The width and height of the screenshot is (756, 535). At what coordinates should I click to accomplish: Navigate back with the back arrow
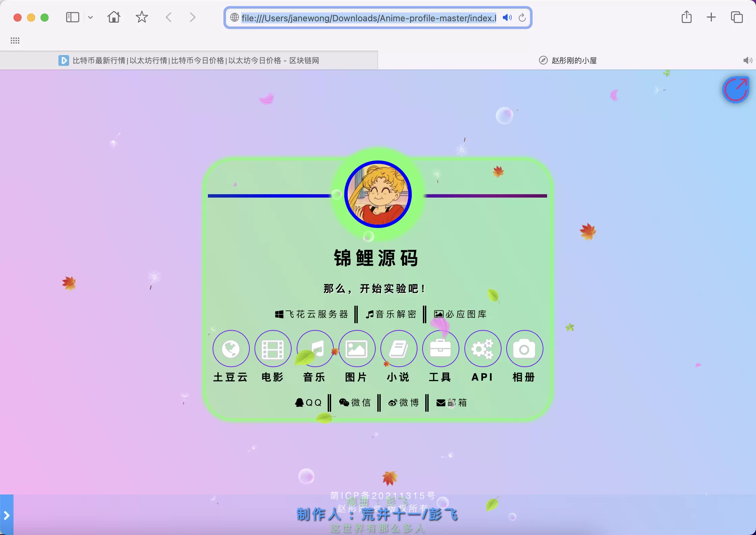(x=169, y=17)
